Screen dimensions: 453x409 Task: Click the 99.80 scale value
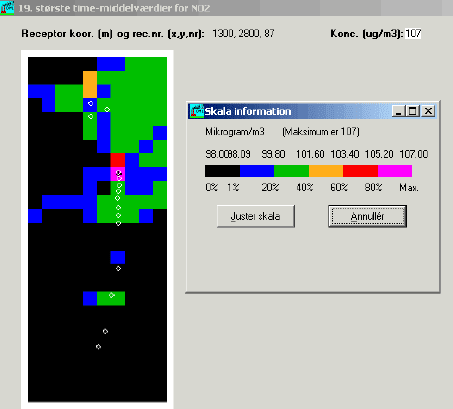[273, 154]
